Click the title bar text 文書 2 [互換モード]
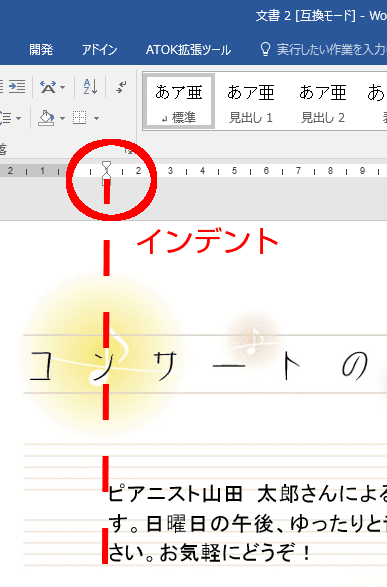Image resolution: width=387 pixels, height=587 pixels. [x=306, y=16]
